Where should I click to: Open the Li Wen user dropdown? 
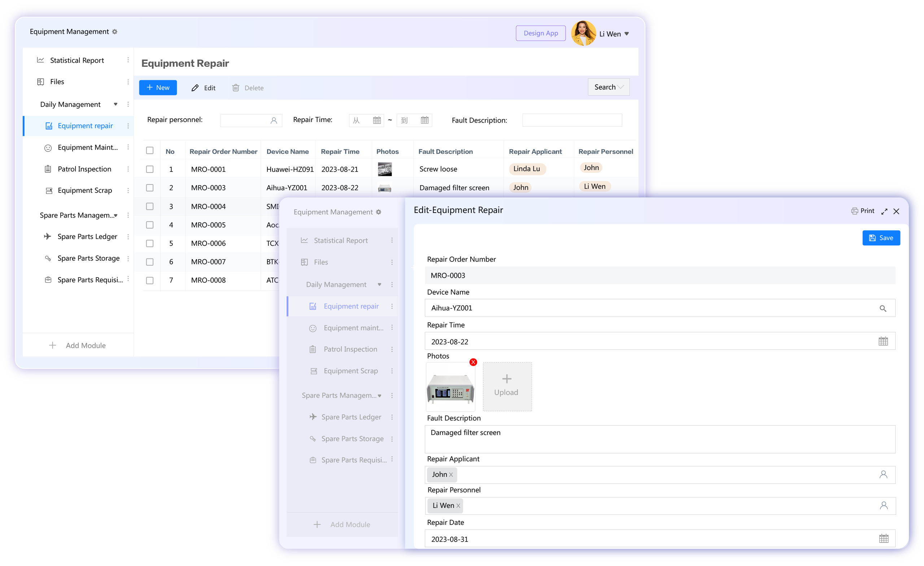[x=614, y=34]
